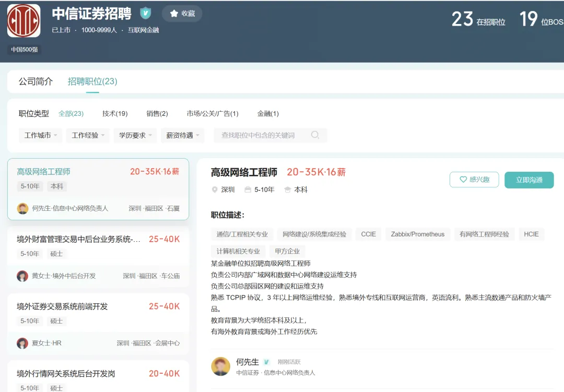Click the 甲方企业 tag
Image resolution: width=564 pixels, height=392 pixels.
287,251
